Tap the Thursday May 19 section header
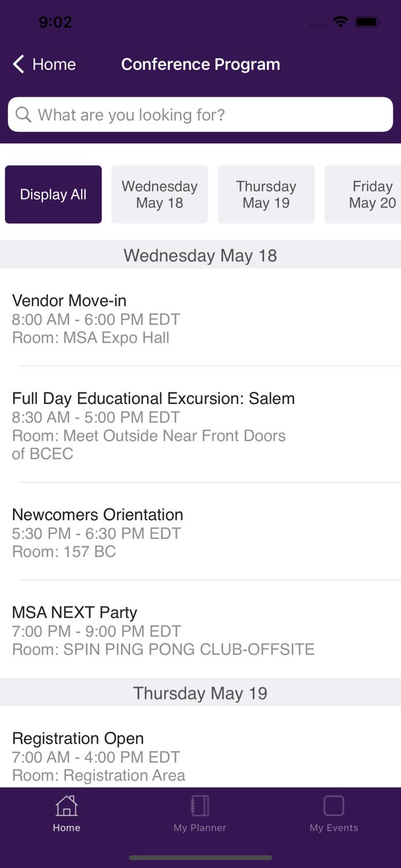This screenshot has height=868, width=401. 200,693
